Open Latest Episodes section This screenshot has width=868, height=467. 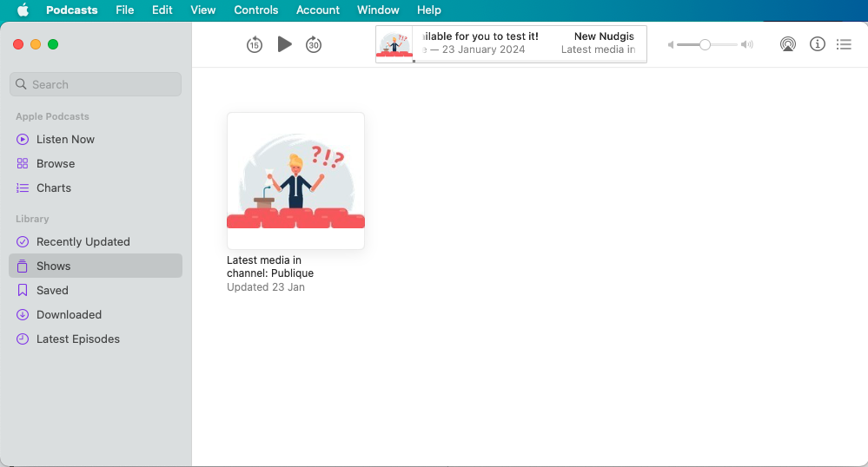coord(96,339)
